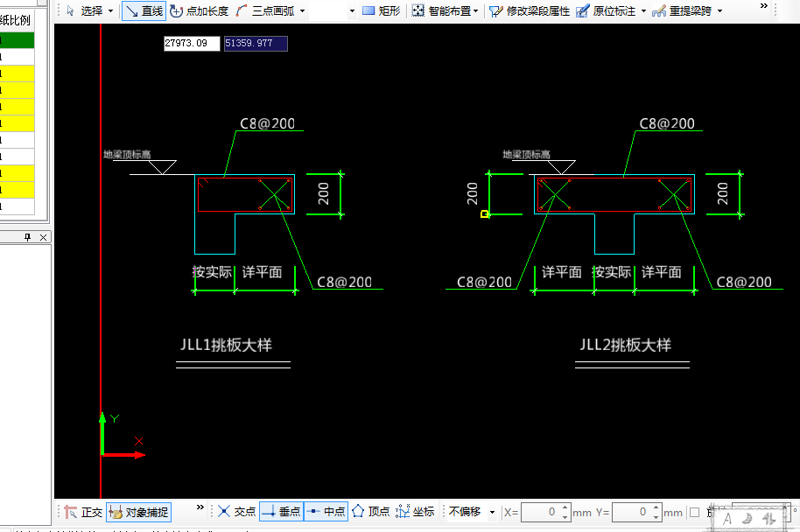The width and height of the screenshot is (800, 532).
Task: Expand the 三点画弧 dropdown arrow
Action: 303,10
